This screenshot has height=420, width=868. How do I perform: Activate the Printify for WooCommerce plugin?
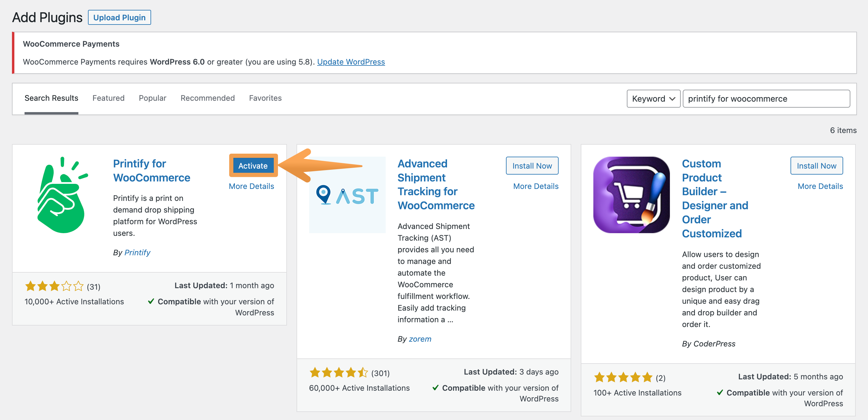253,166
